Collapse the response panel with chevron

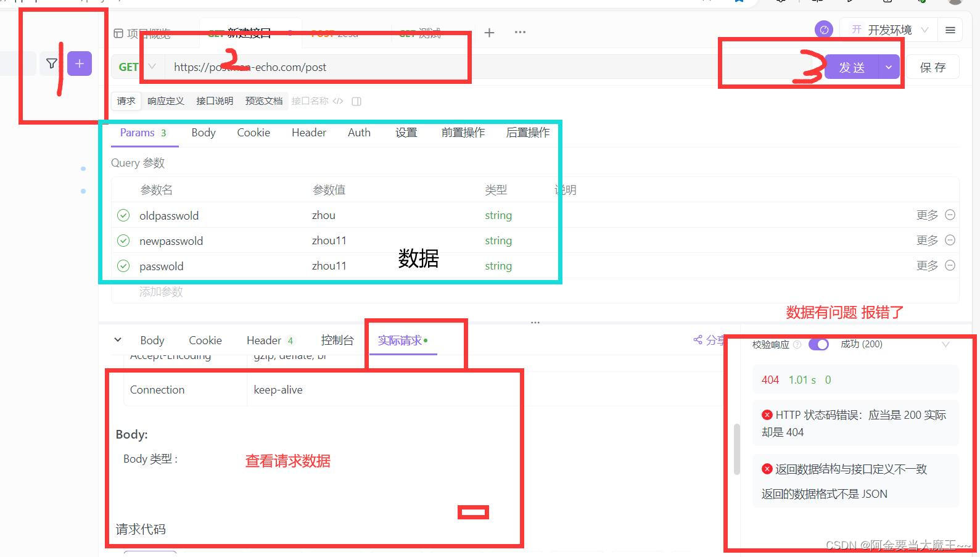click(118, 340)
